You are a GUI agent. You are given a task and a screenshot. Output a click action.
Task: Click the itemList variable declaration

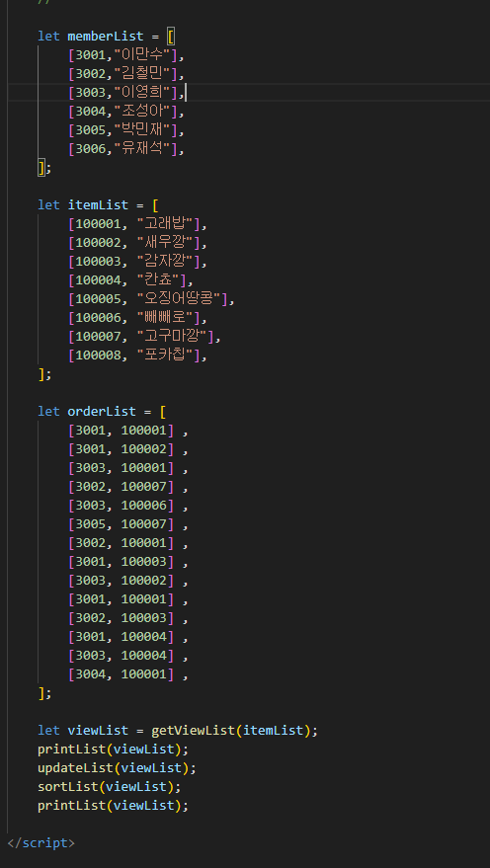(x=99, y=205)
